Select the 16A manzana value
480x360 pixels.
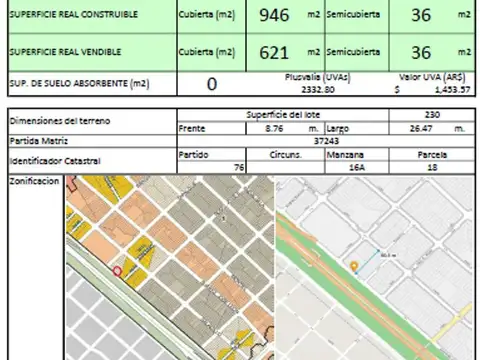[357, 167]
